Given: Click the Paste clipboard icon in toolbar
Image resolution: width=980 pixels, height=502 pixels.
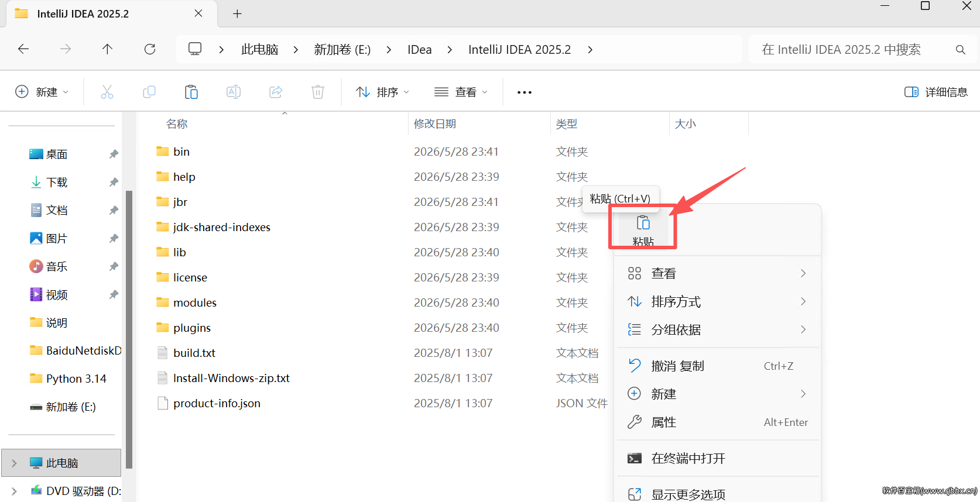Looking at the screenshot, I should tap(191, 92).
